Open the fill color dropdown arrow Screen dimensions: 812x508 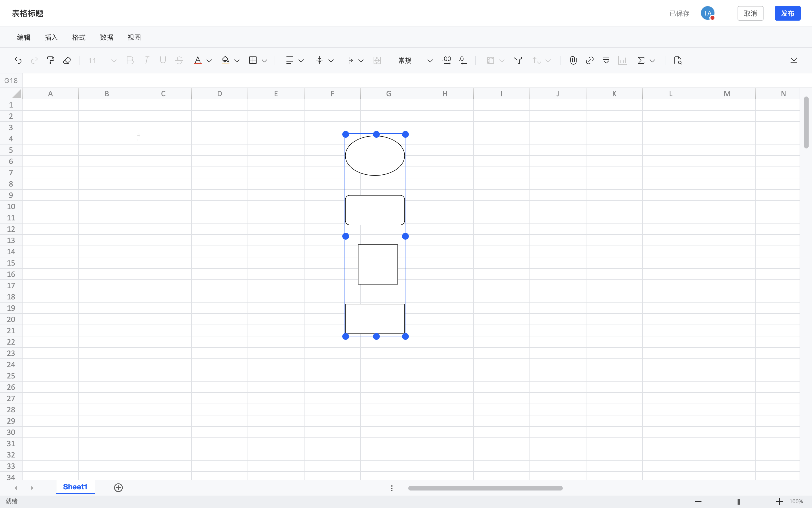coord(237,61)
